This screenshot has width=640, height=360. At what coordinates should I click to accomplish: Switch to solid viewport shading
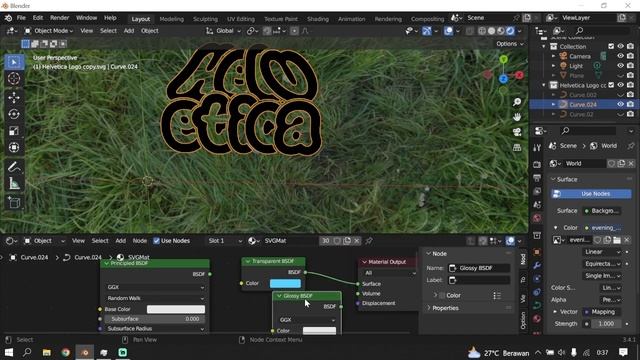(491, 31)
